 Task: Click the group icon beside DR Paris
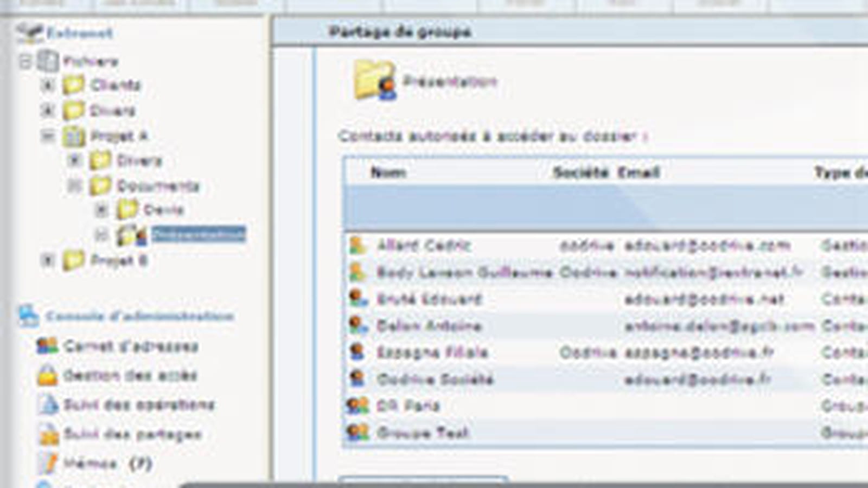click(x=358, y=406)
